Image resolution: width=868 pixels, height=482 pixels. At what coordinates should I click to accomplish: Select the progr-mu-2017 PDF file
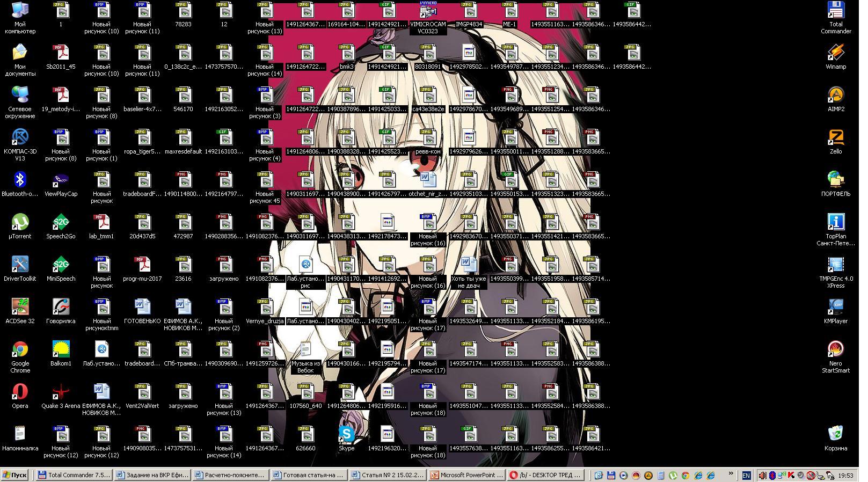coord(142,269)
